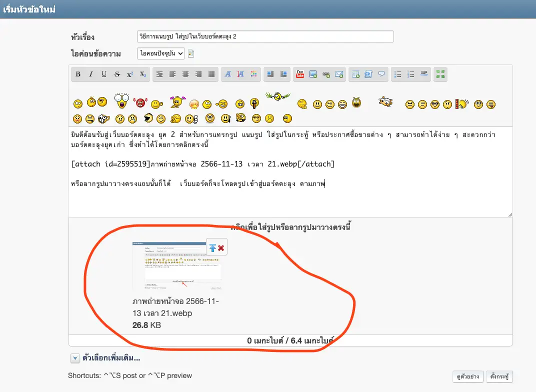Toggle italic text formatting
Screen dimensions: 536x392
(91, 74)
